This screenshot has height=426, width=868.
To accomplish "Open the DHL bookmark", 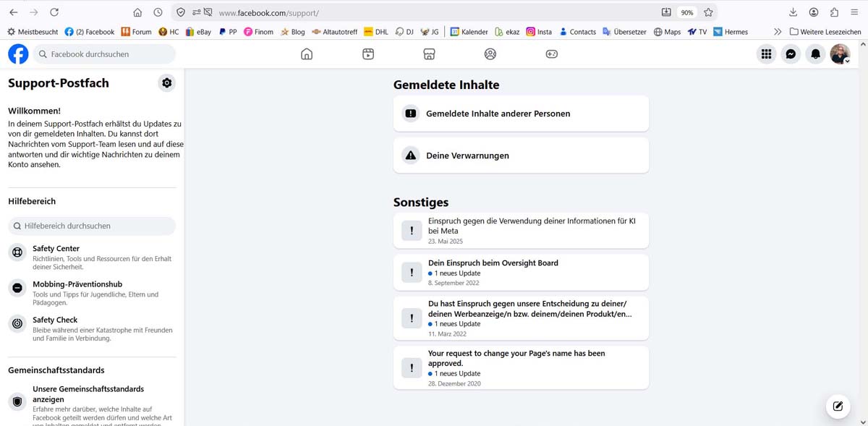I will tap(376, 32).
